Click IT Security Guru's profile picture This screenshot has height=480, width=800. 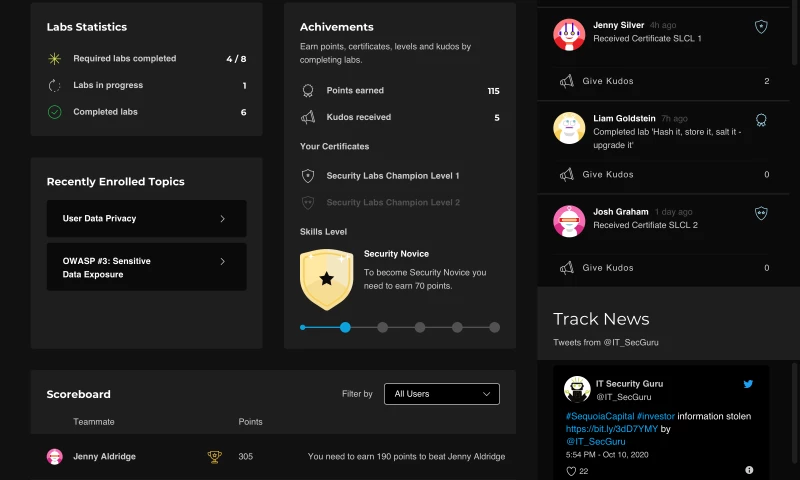tap(577, 389)
